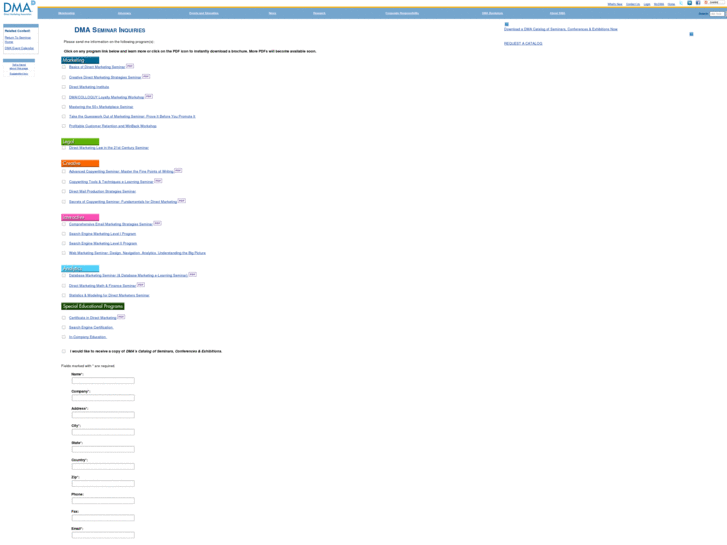Screen dimensions: 727x545
Task: Check Direct Marketing Institute checkbox
Action: pyautogui.click(x=64, y=87)
